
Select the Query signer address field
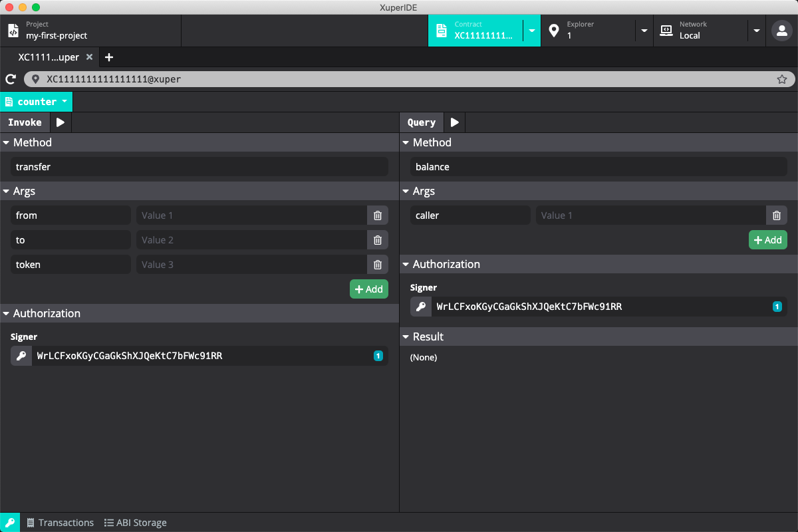(609, 307)
